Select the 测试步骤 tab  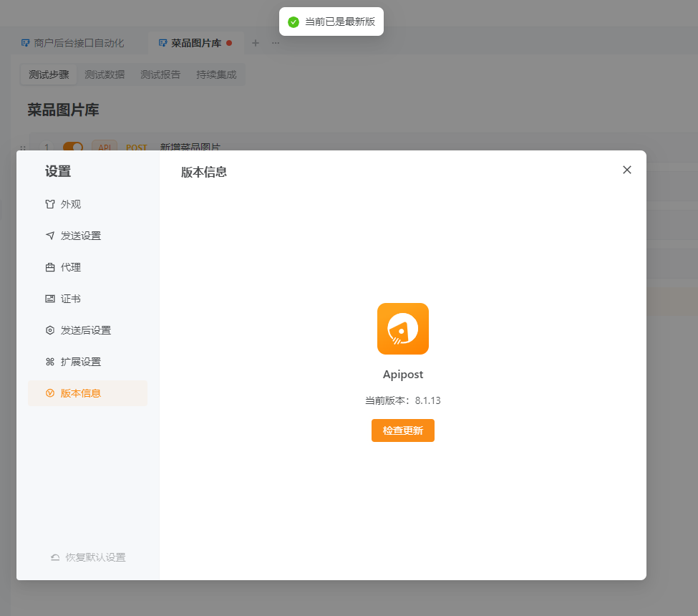point(49,74)
